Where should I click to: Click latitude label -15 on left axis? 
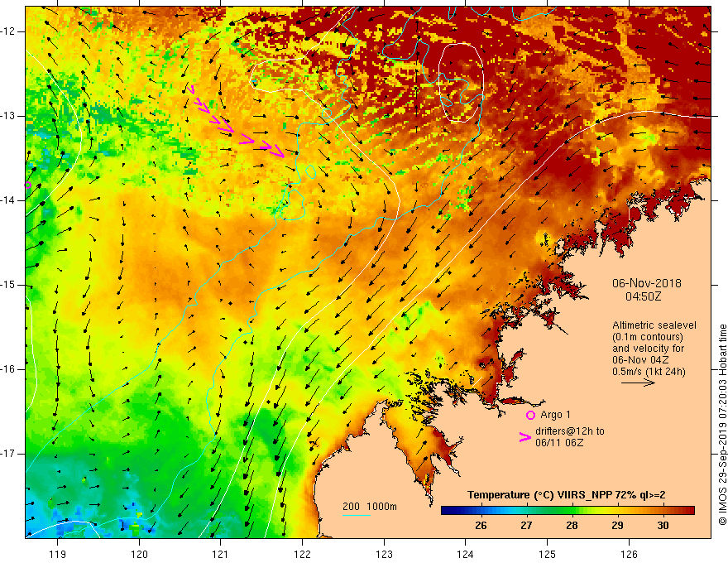pyautogui.click(x=8, y=285)
